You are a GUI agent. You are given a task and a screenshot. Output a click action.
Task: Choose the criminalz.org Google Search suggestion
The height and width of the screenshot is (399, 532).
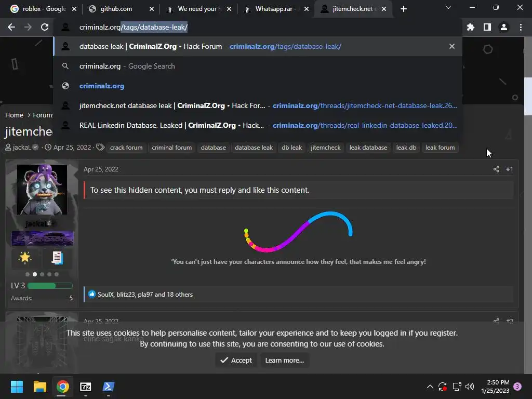coord(258,66)
